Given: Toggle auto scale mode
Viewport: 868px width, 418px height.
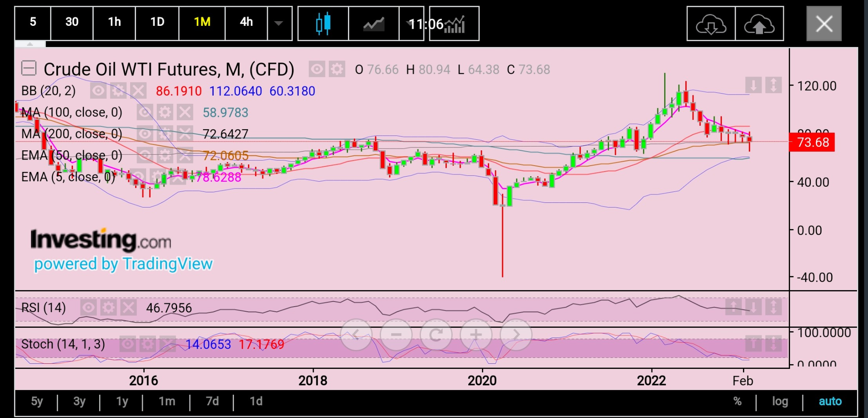Looking at the screenshot, I should click(x=830, y=401).
